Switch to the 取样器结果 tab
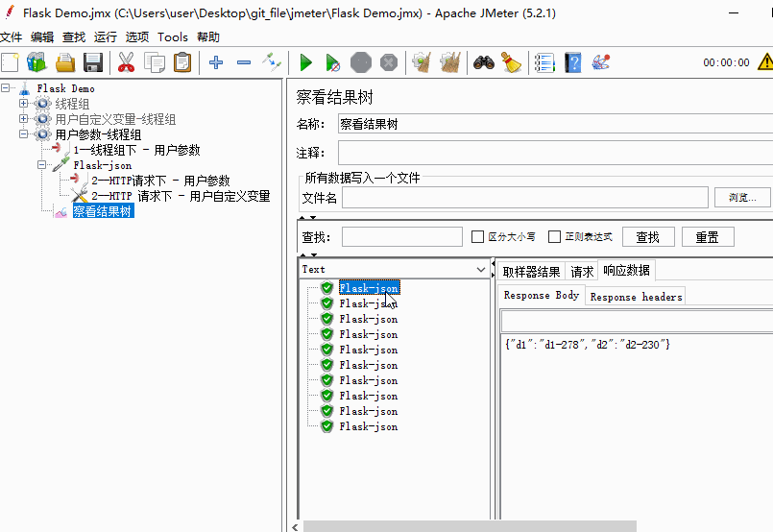 (531, 272)
